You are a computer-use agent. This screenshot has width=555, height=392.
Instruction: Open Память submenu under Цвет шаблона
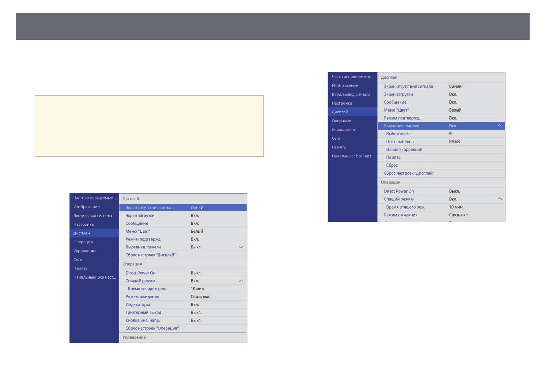[x=393, y=157]
